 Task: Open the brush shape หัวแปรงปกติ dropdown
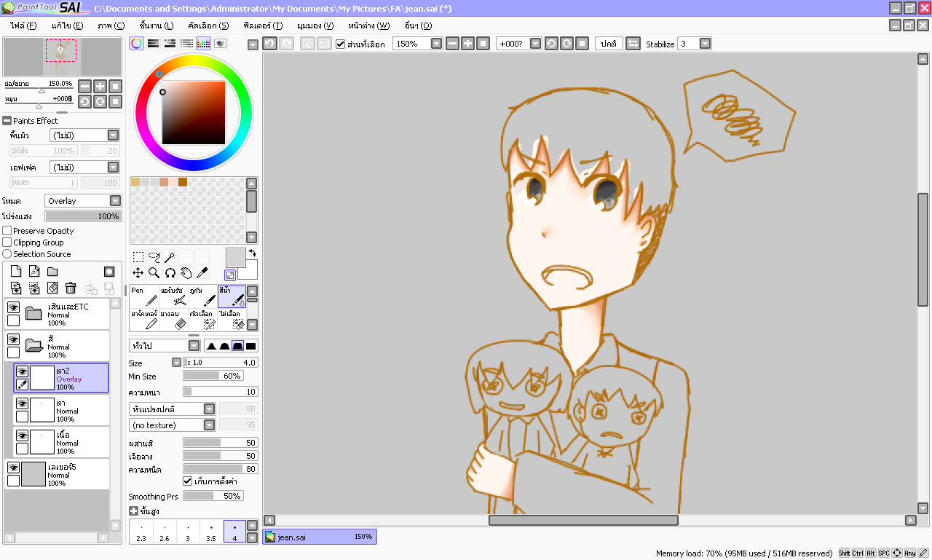coord(173,409)
